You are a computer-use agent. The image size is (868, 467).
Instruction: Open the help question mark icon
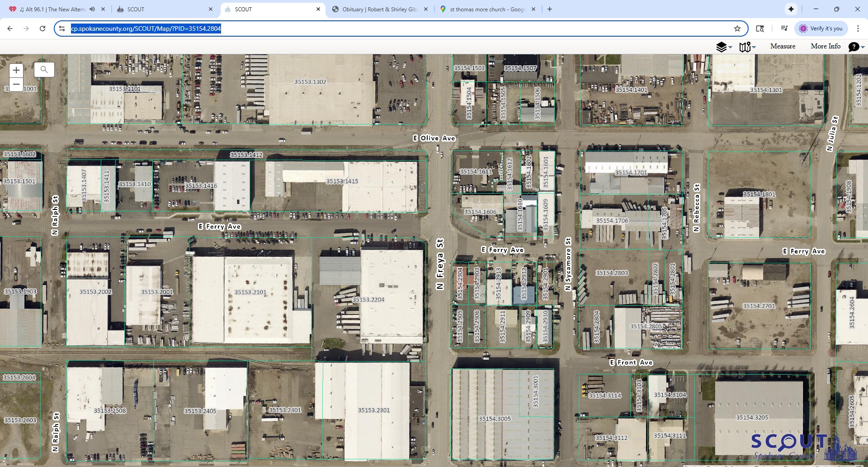(x=854, y=47)
